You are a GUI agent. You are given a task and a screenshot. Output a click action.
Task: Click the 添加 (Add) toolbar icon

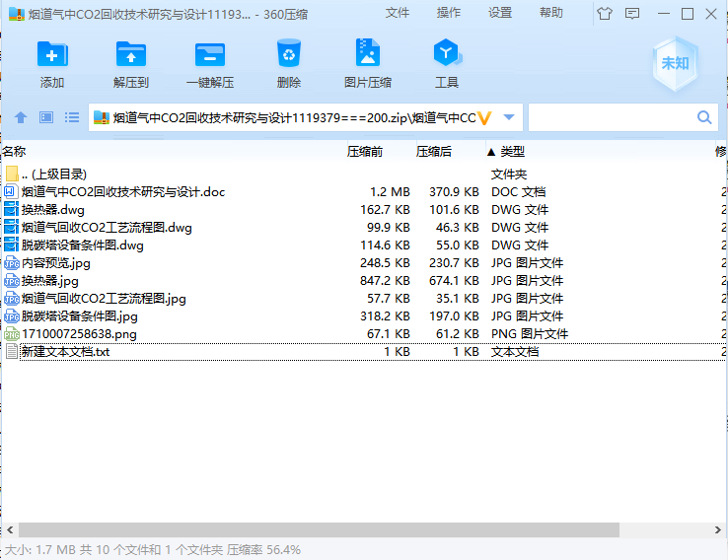52,54
